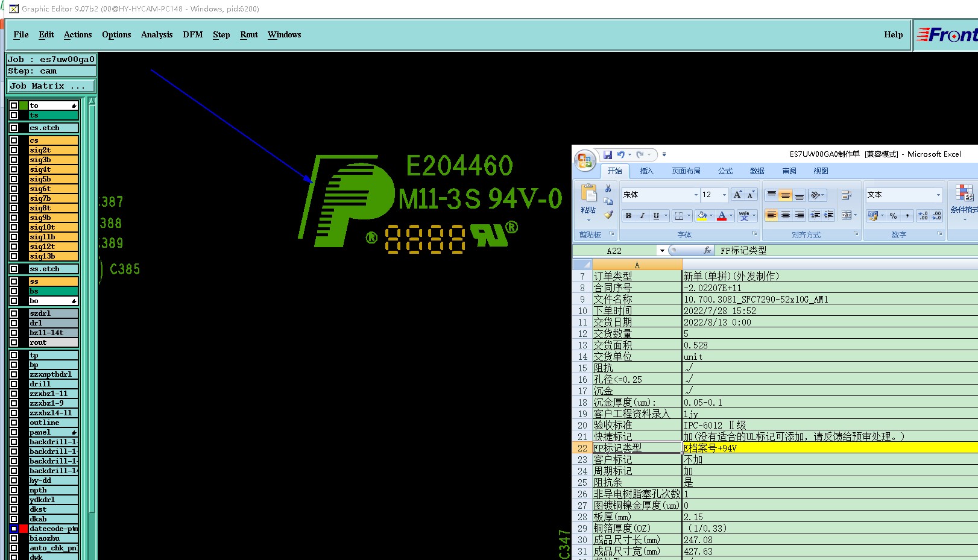Save the Excel workbook from quick access
The image size is (978, 560).
tap(608, 155)
